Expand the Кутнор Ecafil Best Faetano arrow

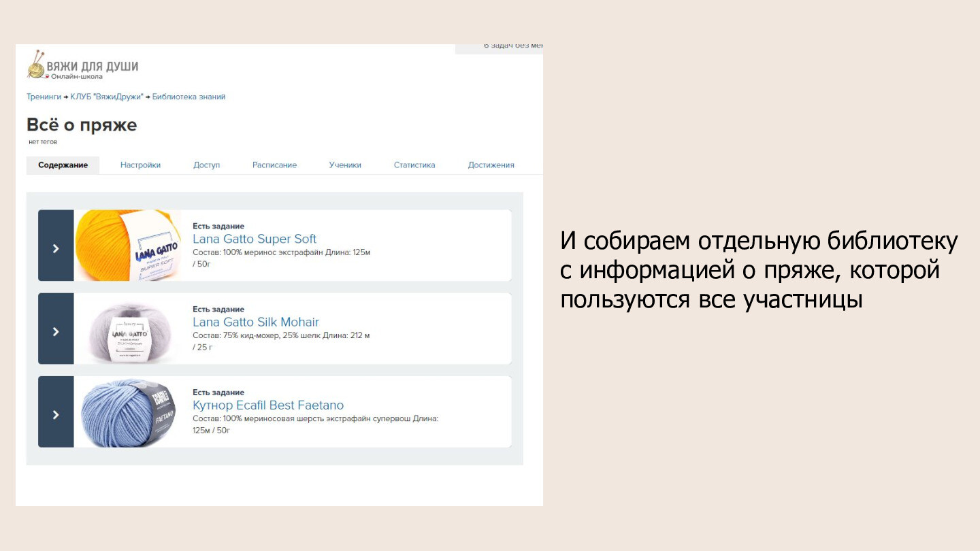coord(56,412)
